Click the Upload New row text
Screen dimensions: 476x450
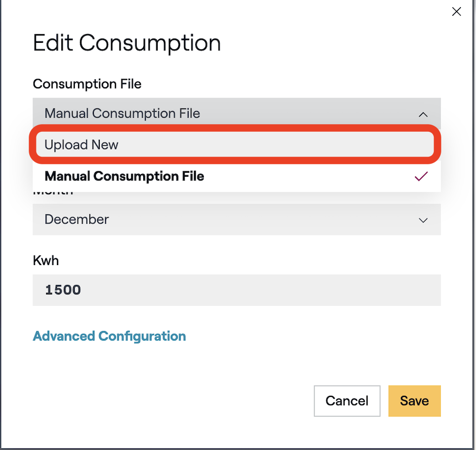pyautogui.click(x=81, y=145)
